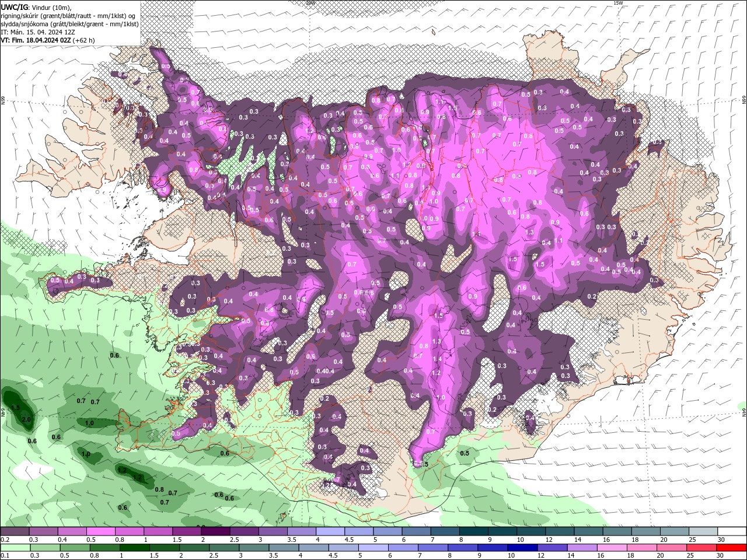Click the 2.5–3 grey-green swatch in bottom row
This screenshot has width=747, height=560.
(x=225, y=548)
